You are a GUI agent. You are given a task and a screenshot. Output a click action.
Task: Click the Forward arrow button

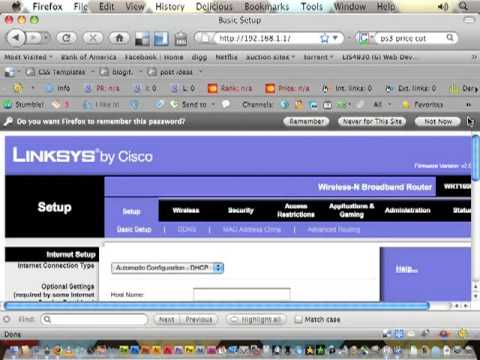click(34, 38)
